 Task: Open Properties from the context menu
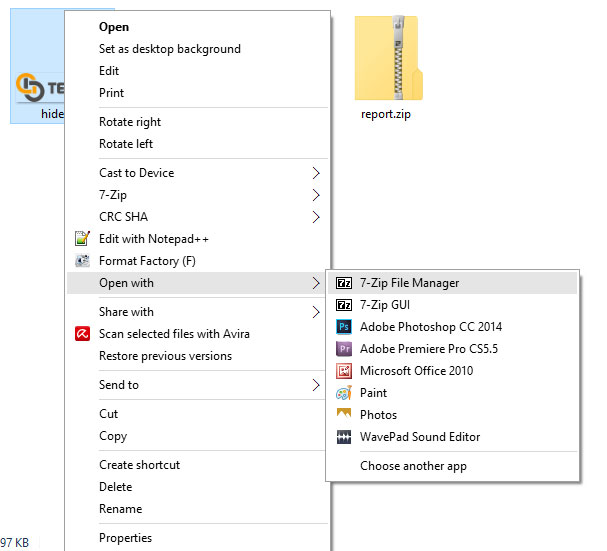[x=197, y=538]
